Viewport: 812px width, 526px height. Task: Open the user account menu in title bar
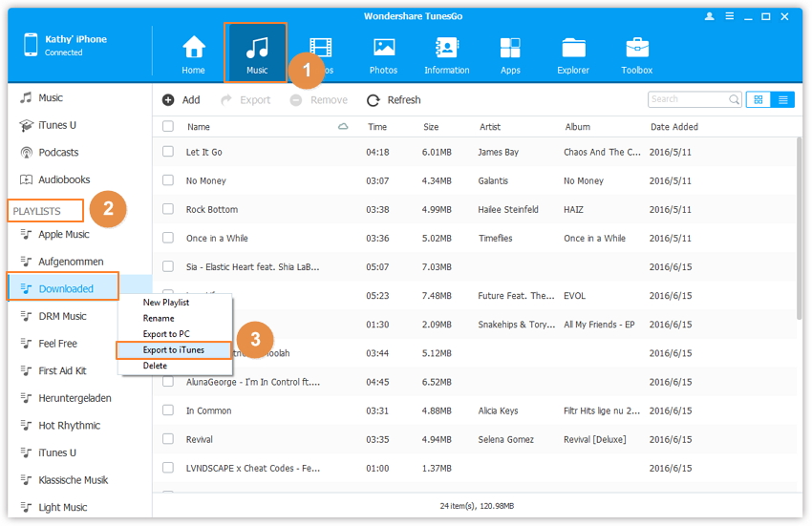(710, 16)
